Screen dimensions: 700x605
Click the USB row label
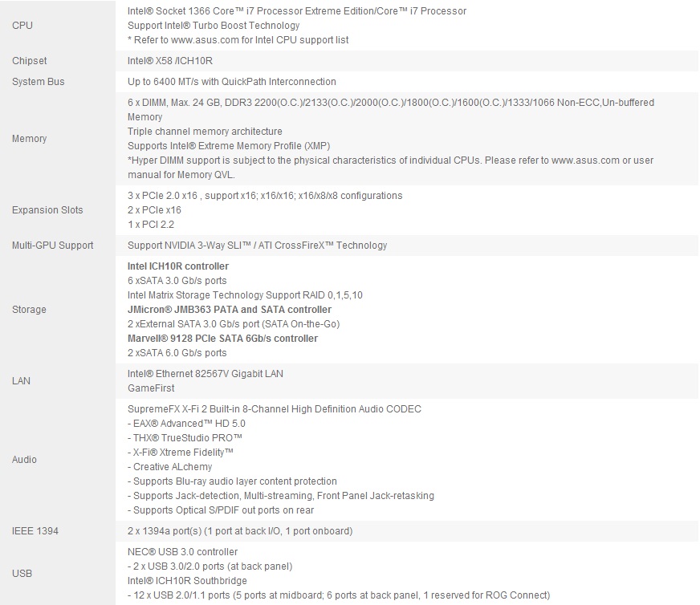coord(22,574)
